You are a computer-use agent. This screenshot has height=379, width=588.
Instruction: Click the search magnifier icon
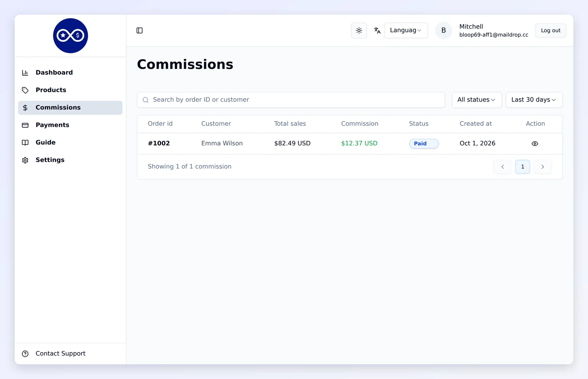tap(146, 100)
